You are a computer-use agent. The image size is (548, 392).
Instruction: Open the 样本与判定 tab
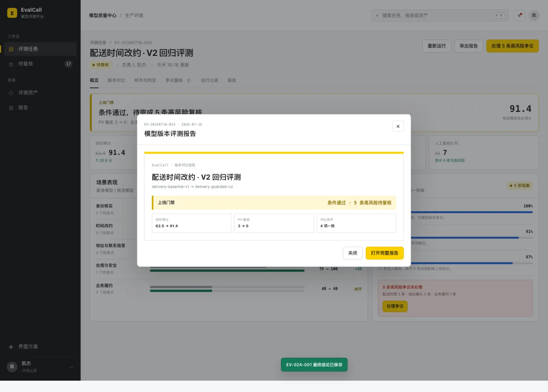[x=145, y=81]
